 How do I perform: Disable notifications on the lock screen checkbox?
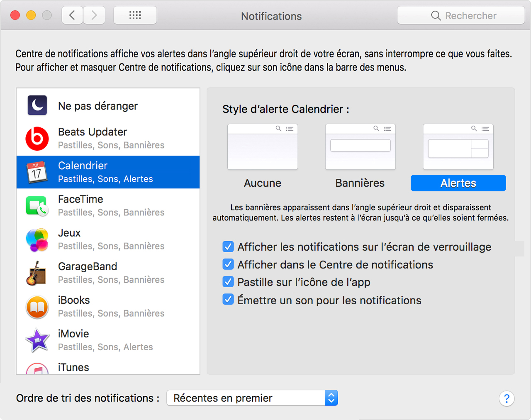tap(228, 247)
